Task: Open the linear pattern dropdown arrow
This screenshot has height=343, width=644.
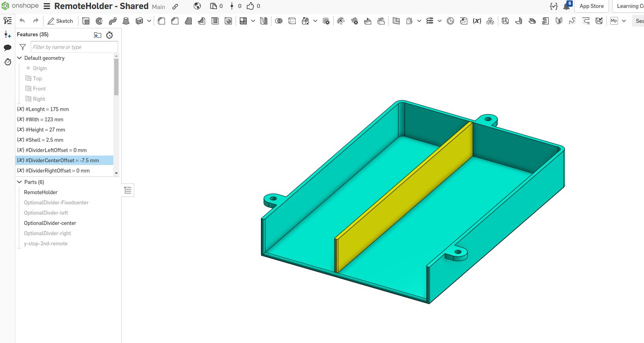Action: [253, 21]
